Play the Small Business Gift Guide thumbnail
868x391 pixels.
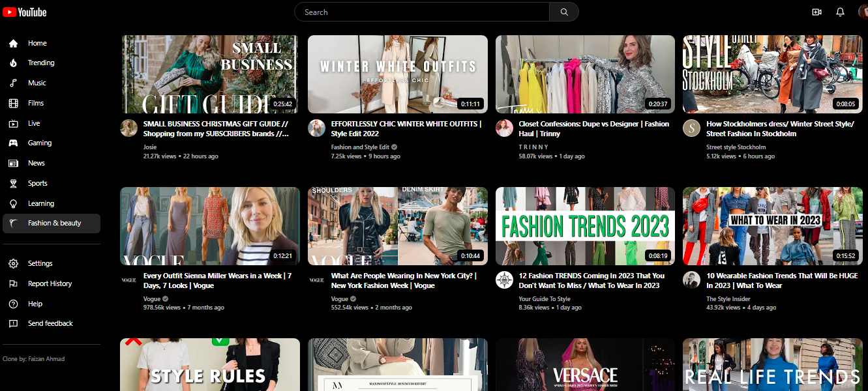point(210,74)
